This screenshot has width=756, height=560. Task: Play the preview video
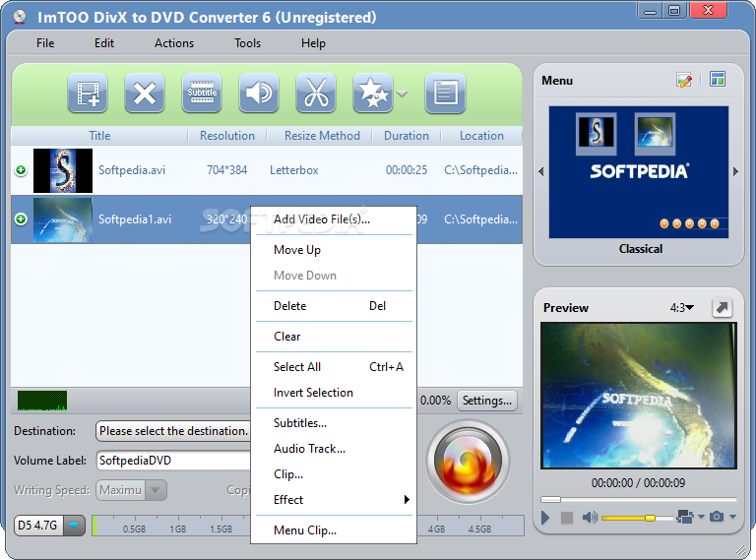pyautogui.click(x=545, y=518)
